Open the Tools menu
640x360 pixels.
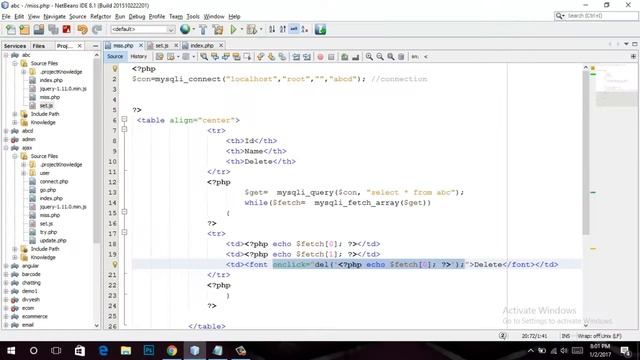[193, 16]
